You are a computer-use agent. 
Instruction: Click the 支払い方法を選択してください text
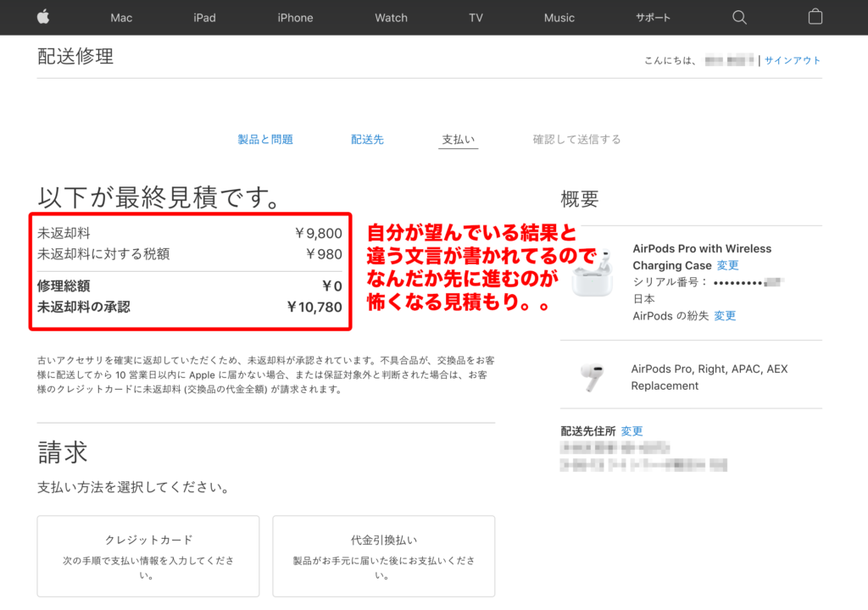point(133,487)
